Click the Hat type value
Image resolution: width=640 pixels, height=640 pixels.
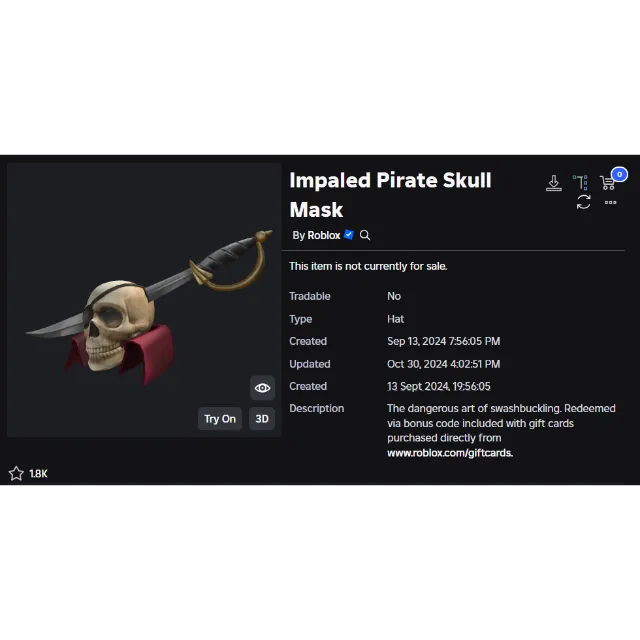395,319
